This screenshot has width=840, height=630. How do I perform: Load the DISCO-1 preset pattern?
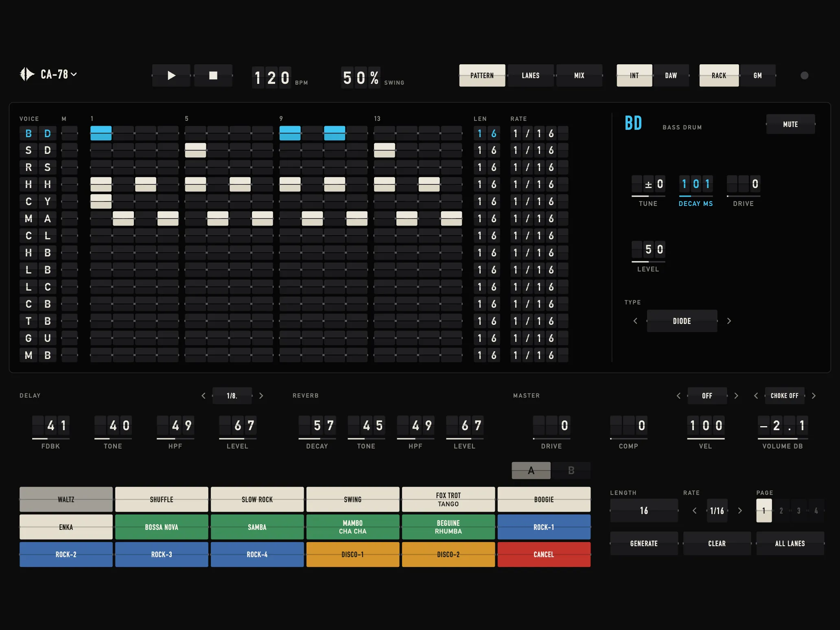pyautogui.click(x=352, y=554)
